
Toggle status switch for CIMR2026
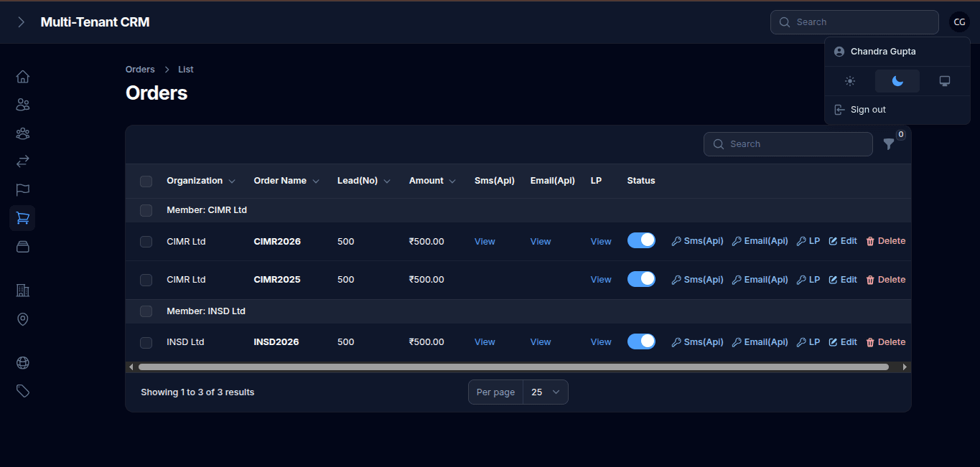pyautogui.click(x=641, y=240)
